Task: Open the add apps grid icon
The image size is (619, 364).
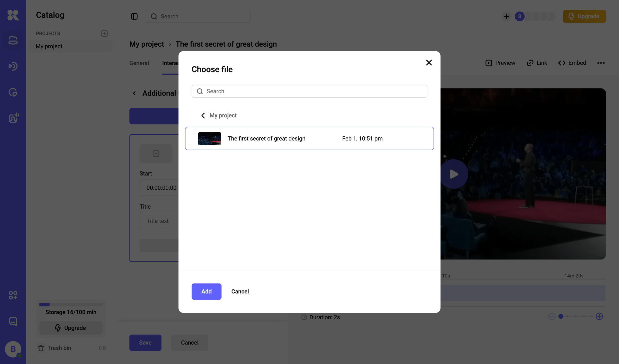Action: pyautogui.click(x=13, y=295)
